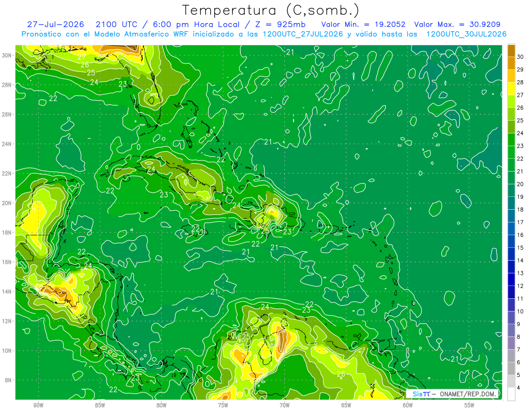Screen dimensions: 532x411
Task: Click the '55W' longitude axis label
Action: click(469, 405)
